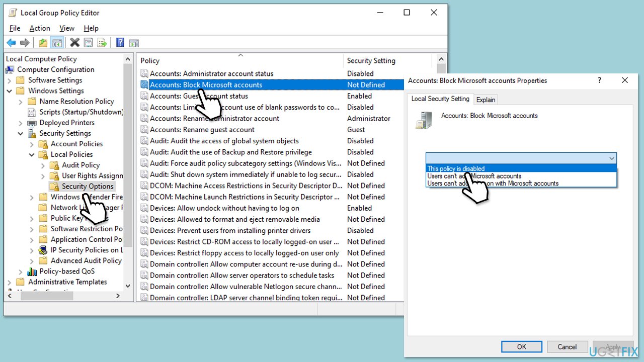Click the help question mark in Properties dialog
The width and height of the screenshot is (644, 362).
pos(599,80)
